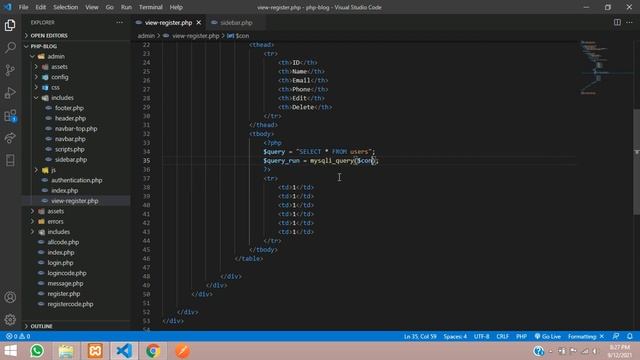Image resolution: width=640 pixels, height=360 pixels.
Task: Click the CRLF line ending indicator
Action: pyautogui.click(x=502, y=336)
